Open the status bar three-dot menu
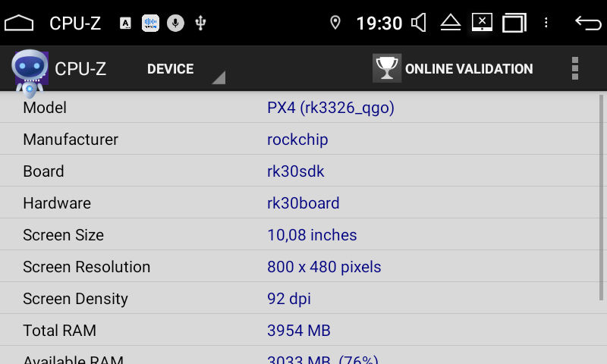Screen dimensions: 607x364 click(546, 23)
